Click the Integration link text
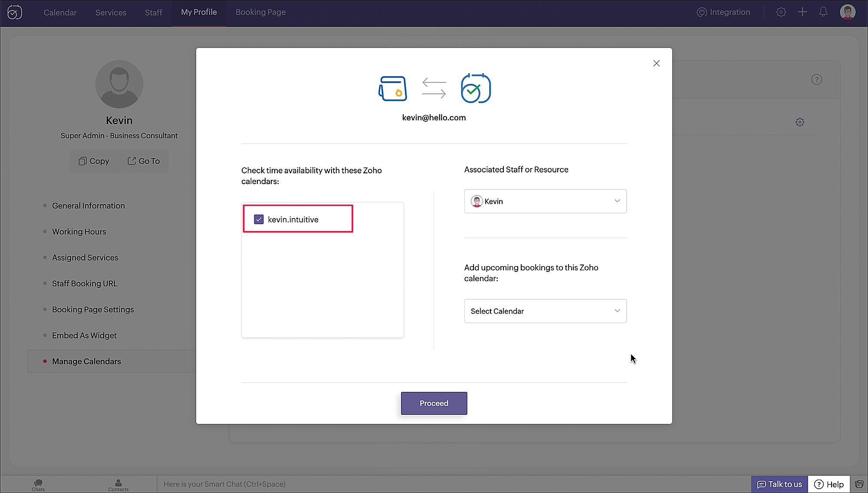The width and height of the screenshot is (868, 493). pyautogui.click(x=730, y=12)
